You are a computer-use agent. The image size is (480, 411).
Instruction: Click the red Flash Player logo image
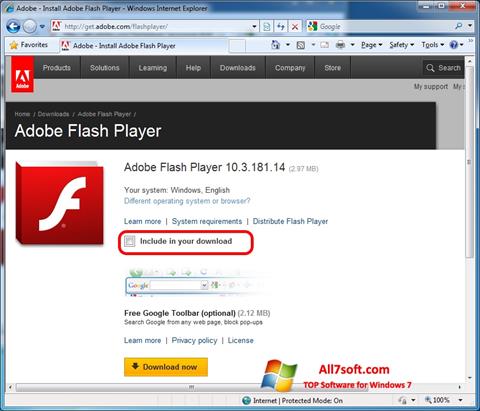60,204
